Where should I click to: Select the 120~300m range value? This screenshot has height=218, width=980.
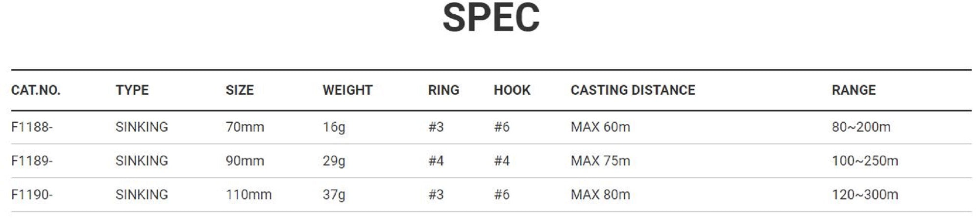(x=865, y=195)
